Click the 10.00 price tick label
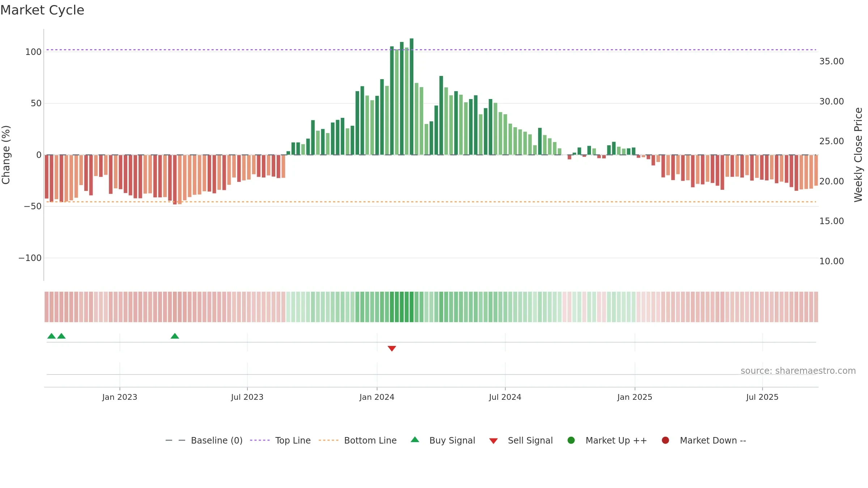The height and width of the screenshot is (488, 868). click(x=831, y=261)
